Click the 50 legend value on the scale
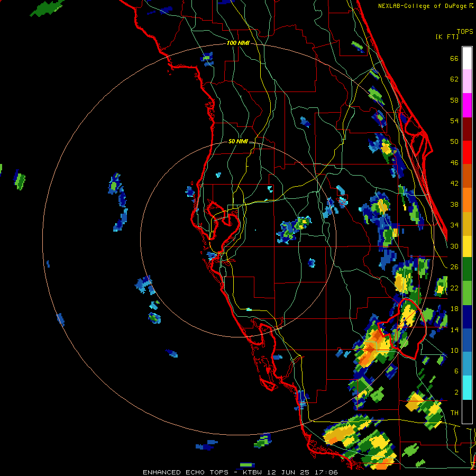This screenshot has height=476, width=476. [454, 141]
